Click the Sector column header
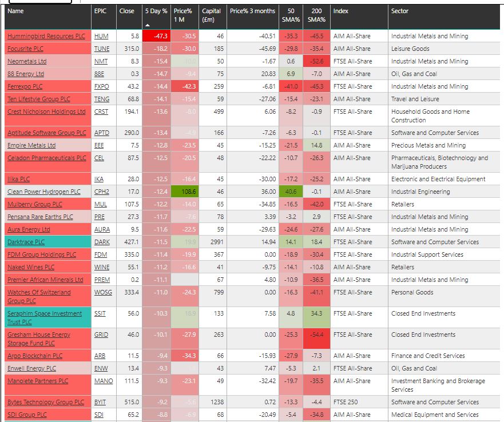 click(x=400, y=11)
